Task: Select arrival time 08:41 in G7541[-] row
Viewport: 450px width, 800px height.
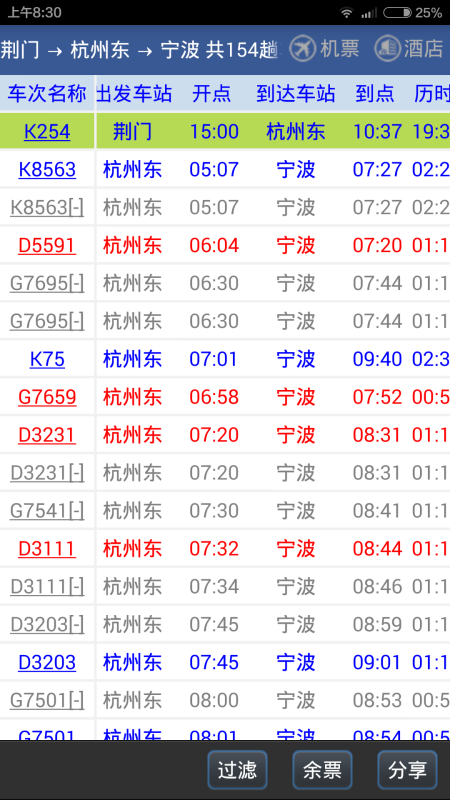Action: (378, 511)
